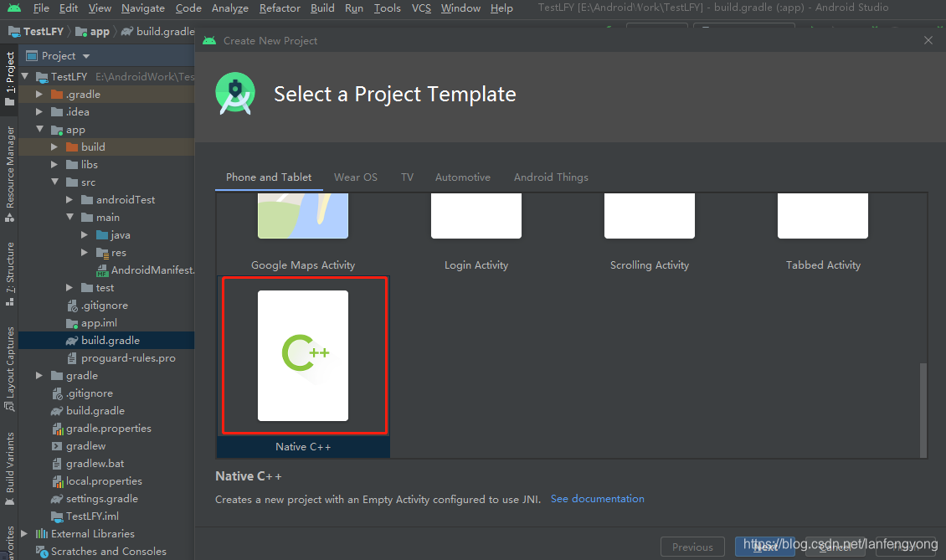Collapse the app folder in the project tree
This screenshot has height=560, width=946.
pos(39,129)
